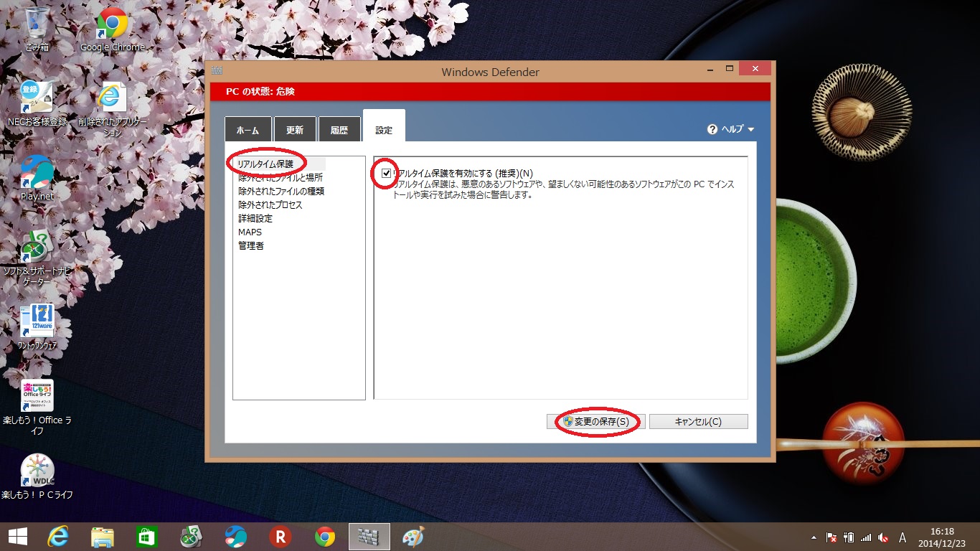Show hidden tray icons arrow
Viewport: 980px width, 551px height.
tap(814, 537)
